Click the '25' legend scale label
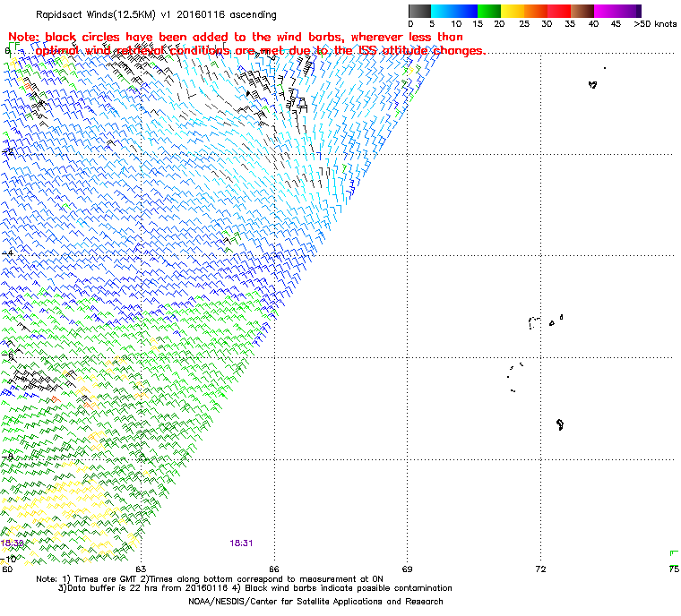This screenshot has width=681, height=616. point(524,24)
